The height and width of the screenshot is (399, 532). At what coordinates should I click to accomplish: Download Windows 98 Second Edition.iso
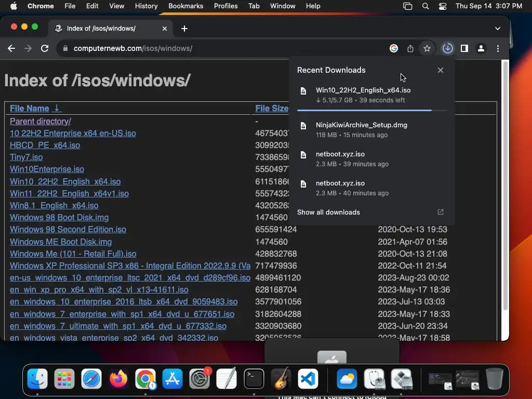[x=68, y=229]
